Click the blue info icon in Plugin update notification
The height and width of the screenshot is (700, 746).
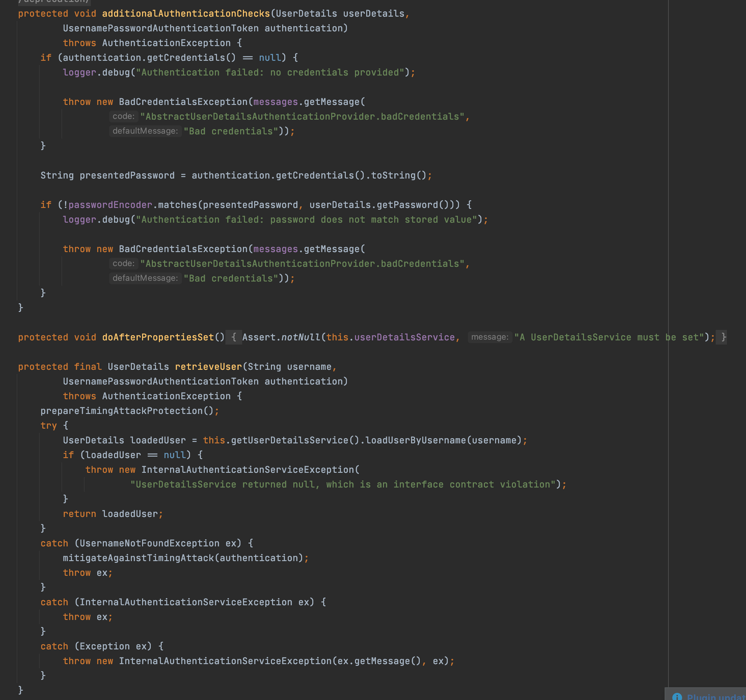(677, 697)
